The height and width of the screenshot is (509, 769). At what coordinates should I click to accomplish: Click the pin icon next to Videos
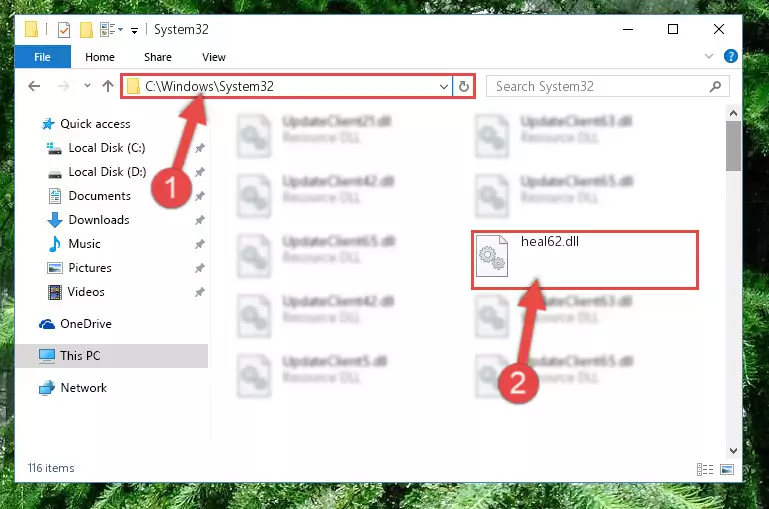pyautogui.click(x=200, y=292)
